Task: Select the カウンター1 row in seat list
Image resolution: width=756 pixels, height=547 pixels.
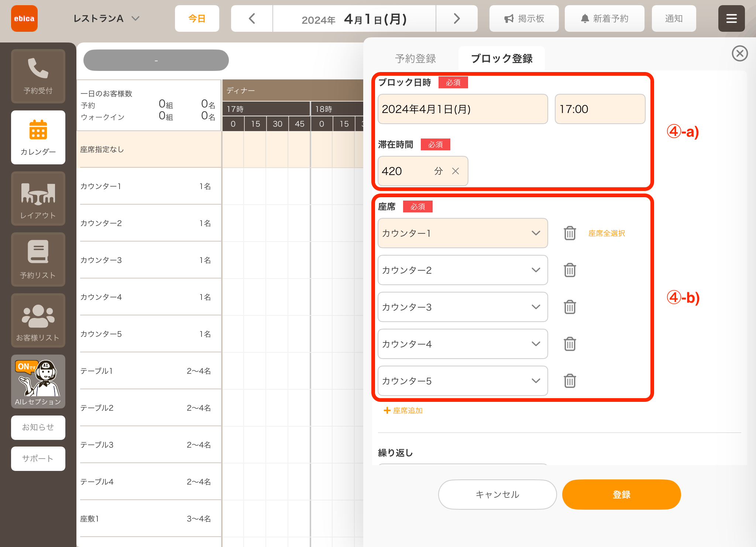Action: tap(149, 186)
